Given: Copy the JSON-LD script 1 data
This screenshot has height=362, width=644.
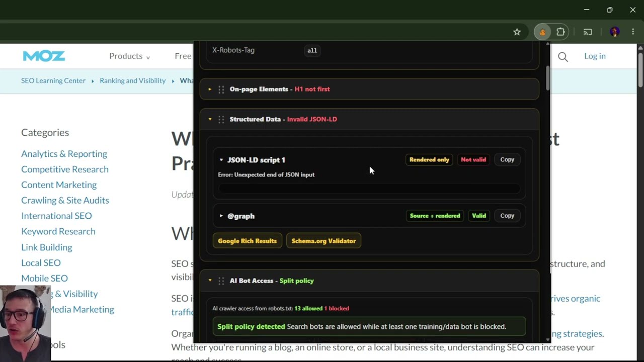Looking at the screenshot, I should pos(507,159).
